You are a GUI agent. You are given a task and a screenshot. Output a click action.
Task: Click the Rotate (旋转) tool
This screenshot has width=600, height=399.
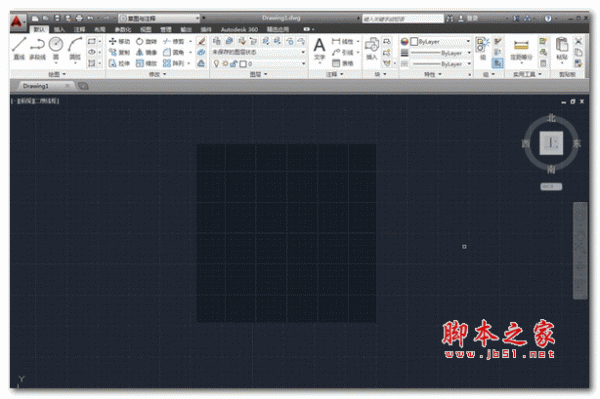pos(147,41)
